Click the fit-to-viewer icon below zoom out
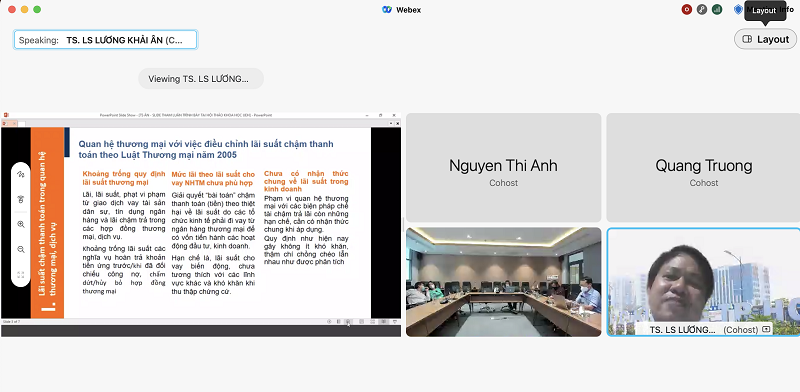 [21, 275]
